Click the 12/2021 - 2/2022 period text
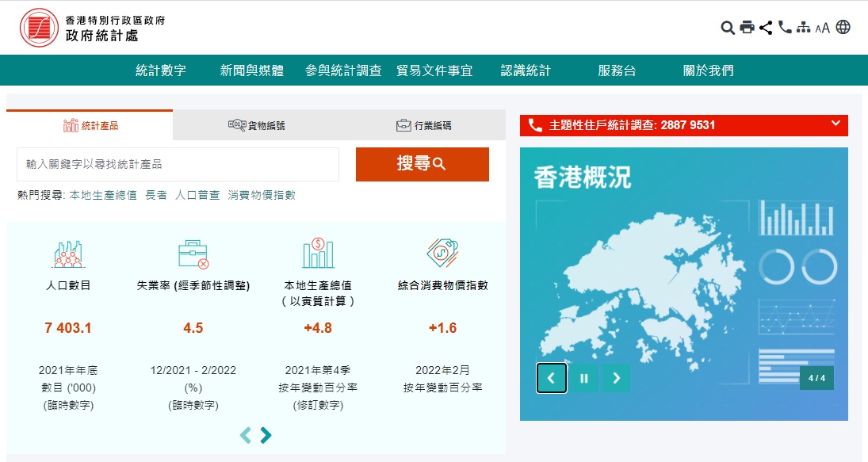The width and height of the screenshot is (868, 462). coord(193,370)
